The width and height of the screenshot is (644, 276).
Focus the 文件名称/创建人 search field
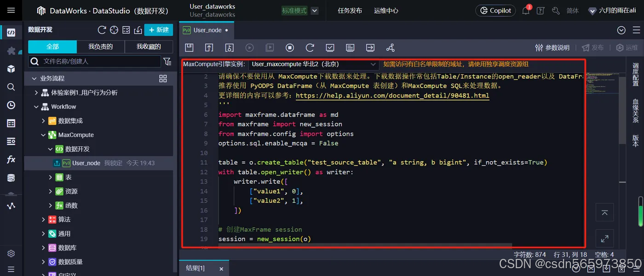point(95,61)
